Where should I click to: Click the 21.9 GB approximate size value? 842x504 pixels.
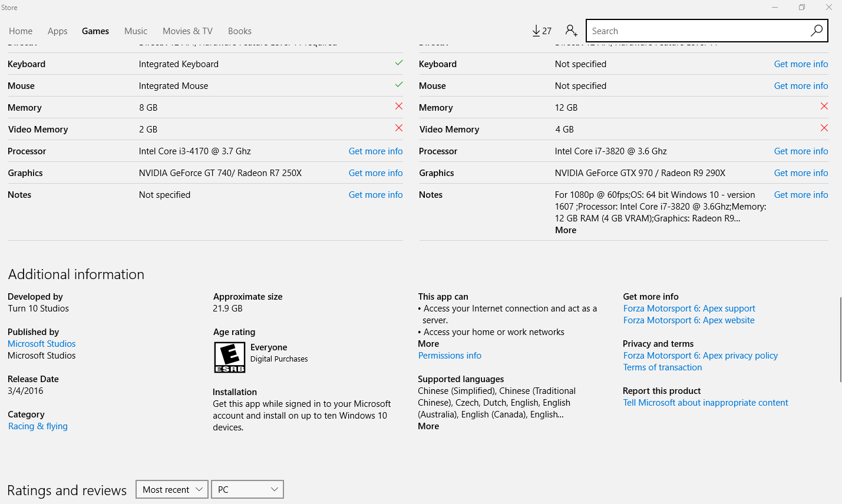(x=227, y=309)
